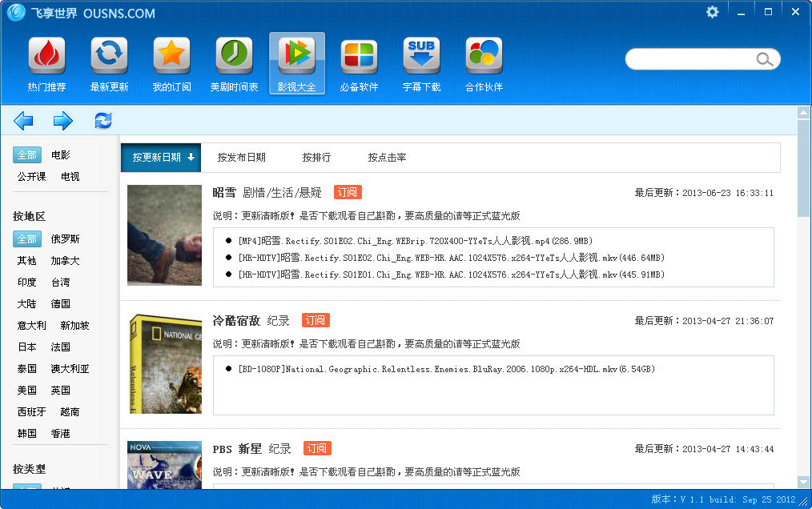Screen dimensions: 812x509
Task: Filter region by 西班牙
Action: [31, 411]
